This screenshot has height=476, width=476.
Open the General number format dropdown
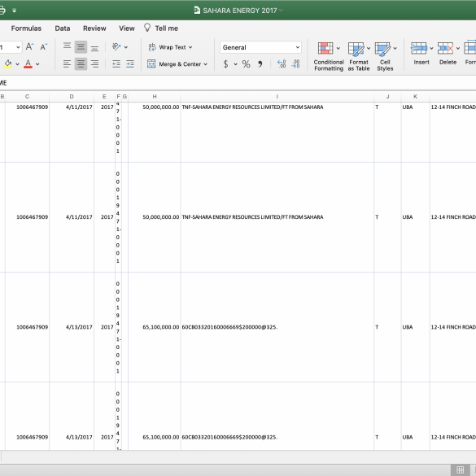(x=260, y=47)
